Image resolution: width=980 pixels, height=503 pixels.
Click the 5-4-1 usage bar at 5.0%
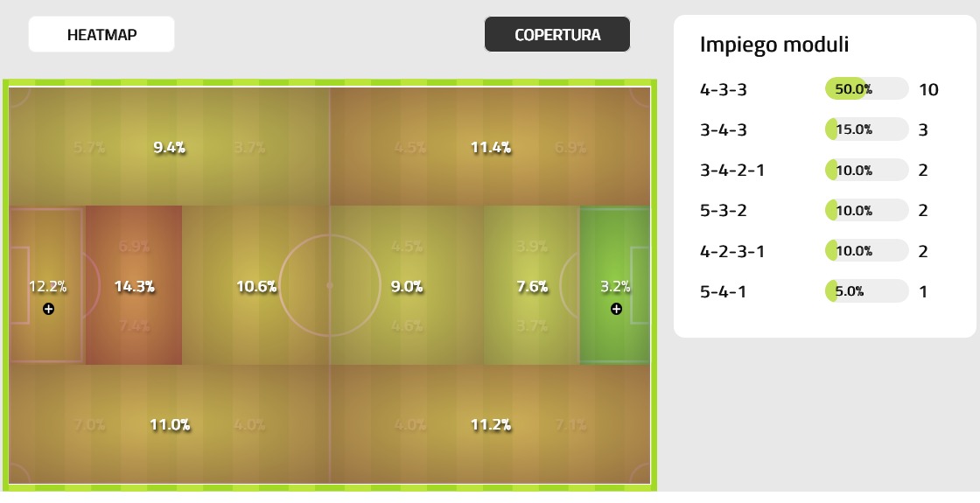(866, 291)
